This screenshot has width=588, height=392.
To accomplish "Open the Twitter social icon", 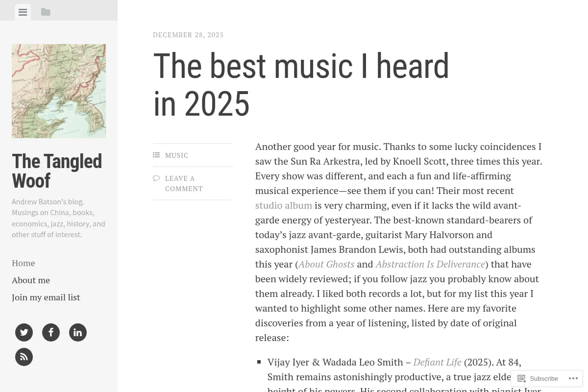I will tap(24, 333).
